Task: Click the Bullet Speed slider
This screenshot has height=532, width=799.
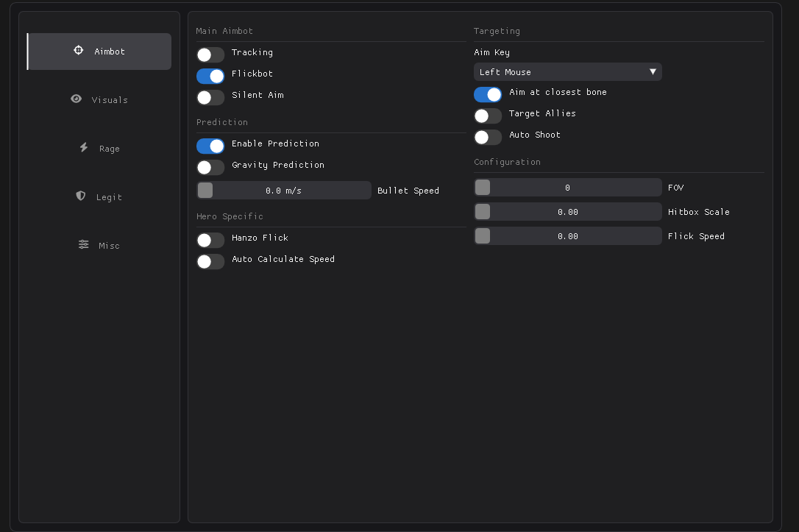Action: (x=284, y=191)
